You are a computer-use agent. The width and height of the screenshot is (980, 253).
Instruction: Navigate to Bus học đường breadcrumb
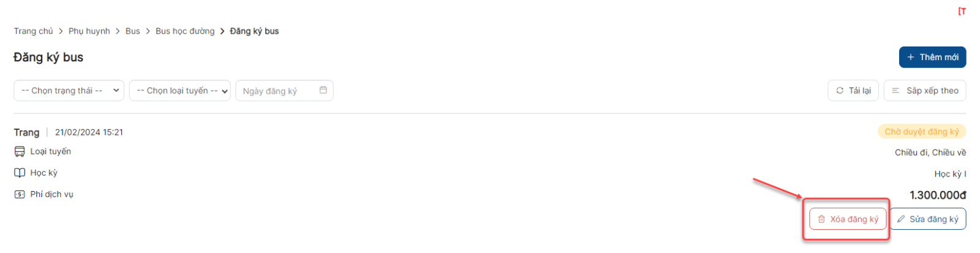click(185, 31)
